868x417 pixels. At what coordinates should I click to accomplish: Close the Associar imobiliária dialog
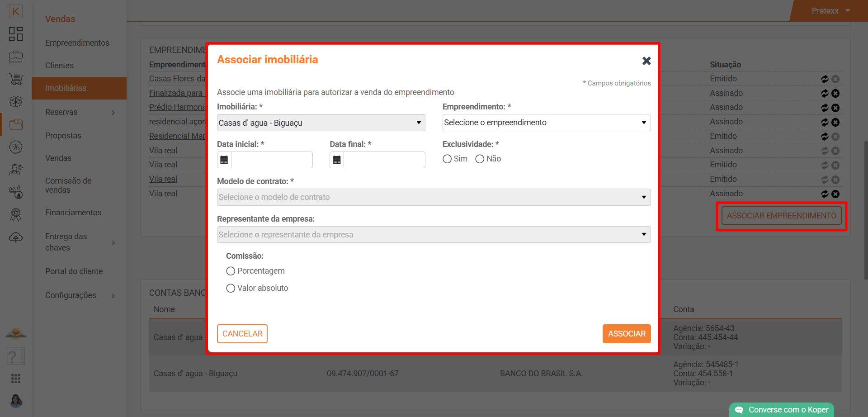click(x=646, y=61)
